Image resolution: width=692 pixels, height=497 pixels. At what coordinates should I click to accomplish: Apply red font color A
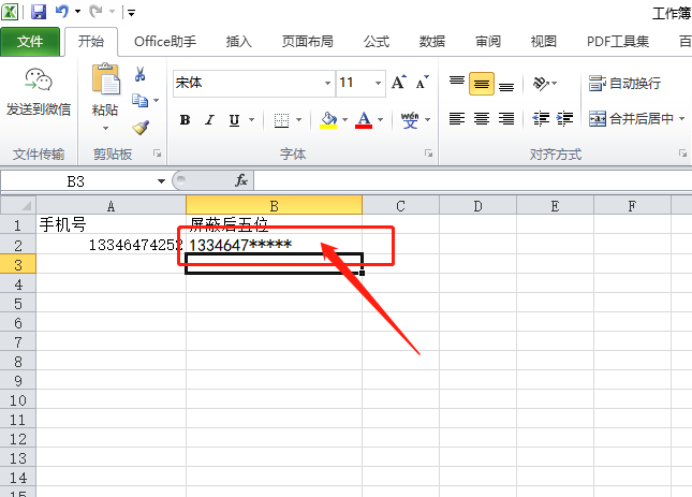coord(364,120)
